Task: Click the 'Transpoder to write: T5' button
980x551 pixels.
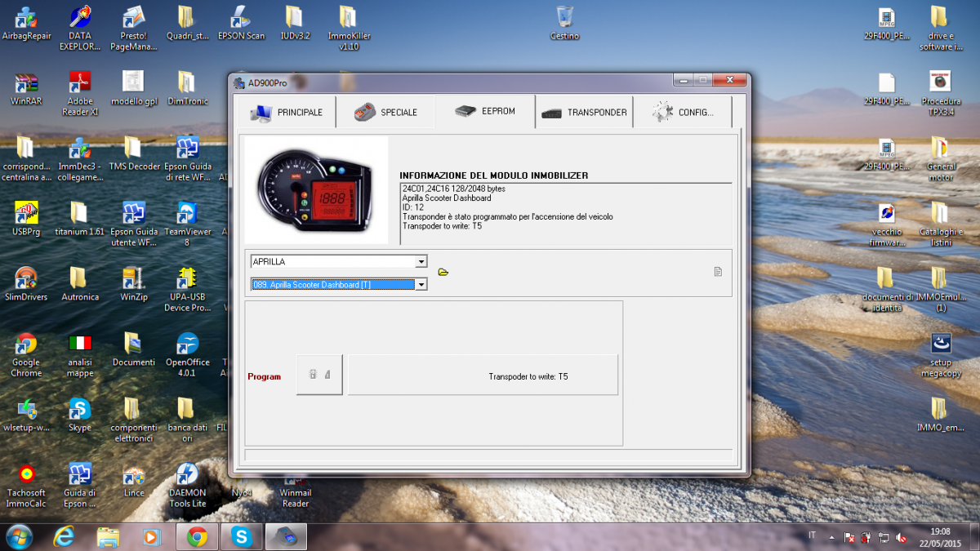Action: pyautogui.click(x=483, y=375)
